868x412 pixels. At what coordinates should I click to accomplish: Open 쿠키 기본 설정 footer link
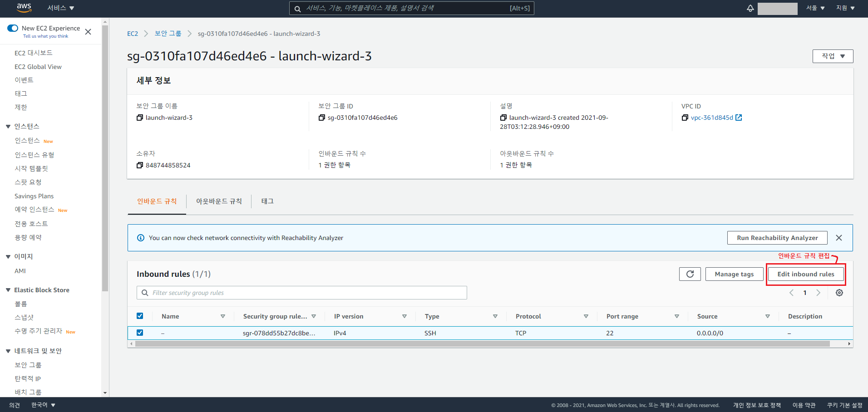point(844,405)
